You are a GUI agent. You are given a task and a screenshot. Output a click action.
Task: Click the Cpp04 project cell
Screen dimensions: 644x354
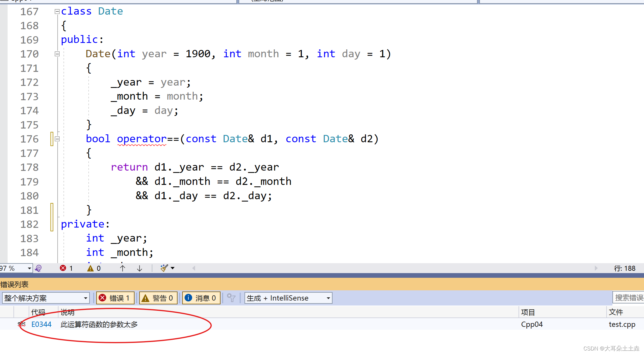tap(532, 324)
